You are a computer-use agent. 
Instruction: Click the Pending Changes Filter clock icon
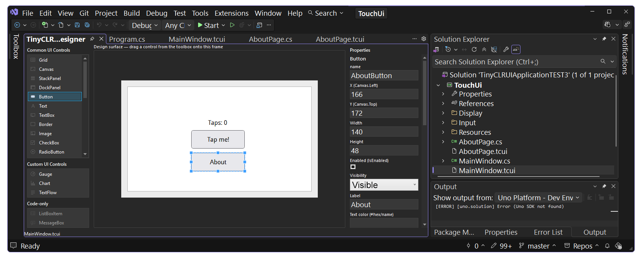click(448, 49)
